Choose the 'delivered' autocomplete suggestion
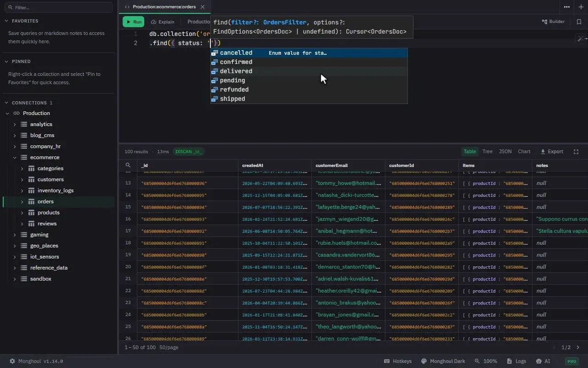The height and width of the screenshot is (368, 588). click(x=309, y=71)
